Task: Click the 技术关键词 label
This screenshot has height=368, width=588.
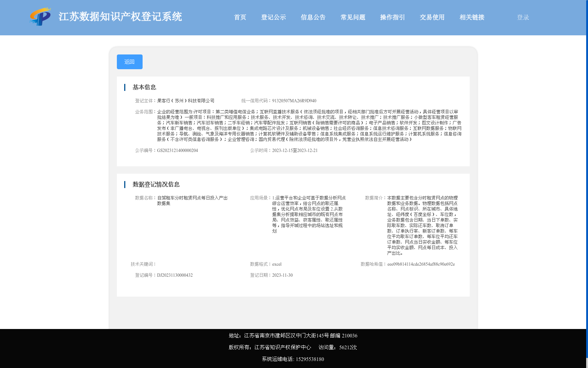Action: click(x=143, y=264)
